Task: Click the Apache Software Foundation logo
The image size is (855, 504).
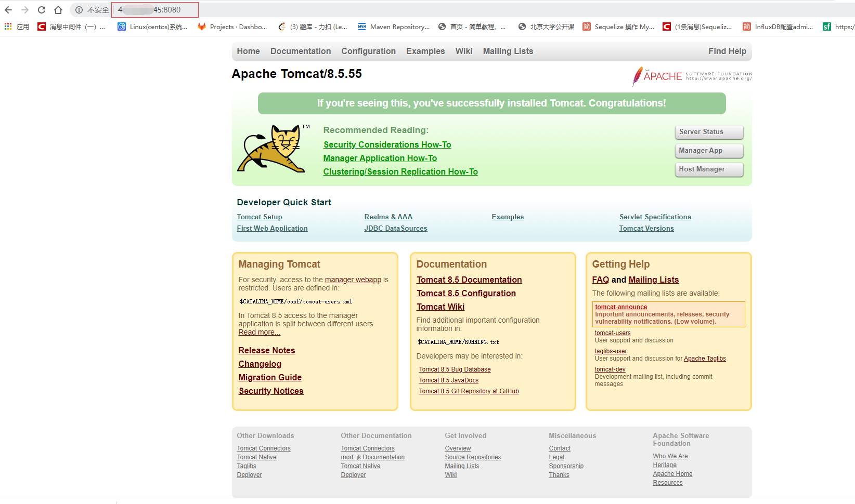Action: (692, 76)
